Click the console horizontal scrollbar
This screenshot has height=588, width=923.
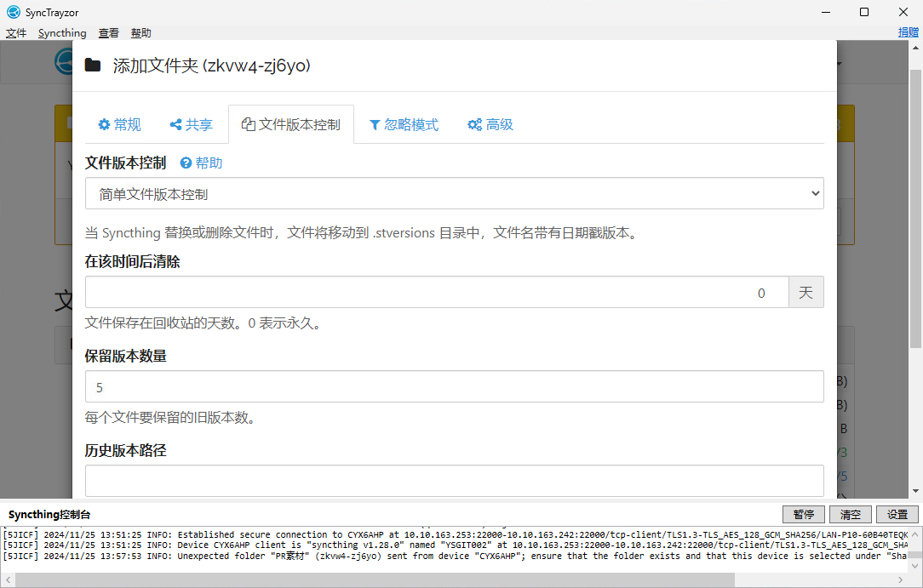coord(375,579)
